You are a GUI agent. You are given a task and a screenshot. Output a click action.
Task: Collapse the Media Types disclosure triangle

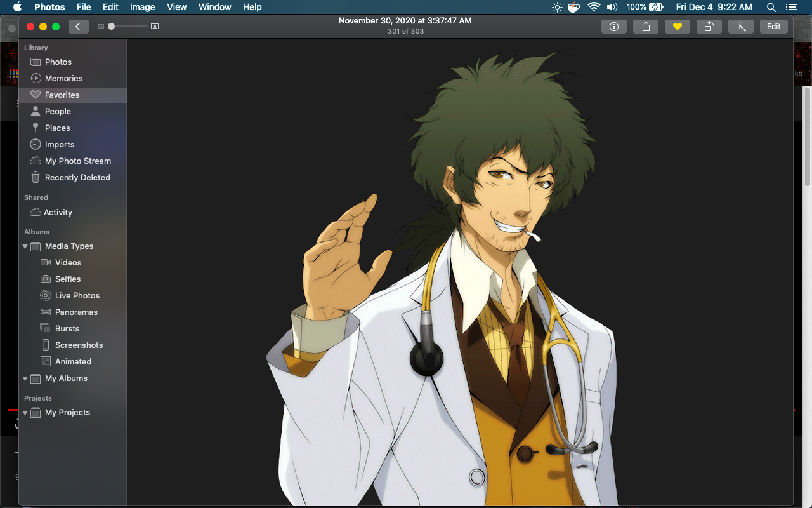25,246
